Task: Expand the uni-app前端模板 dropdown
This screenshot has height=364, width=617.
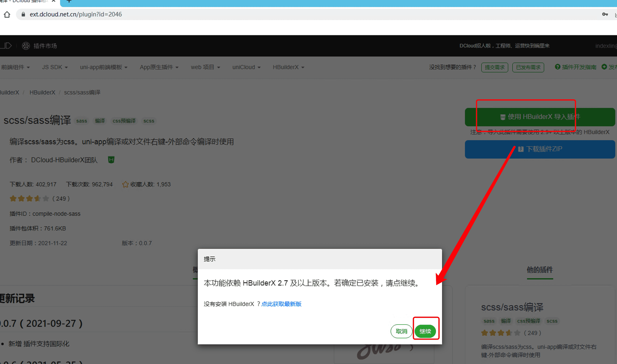Action: [104, 67]
